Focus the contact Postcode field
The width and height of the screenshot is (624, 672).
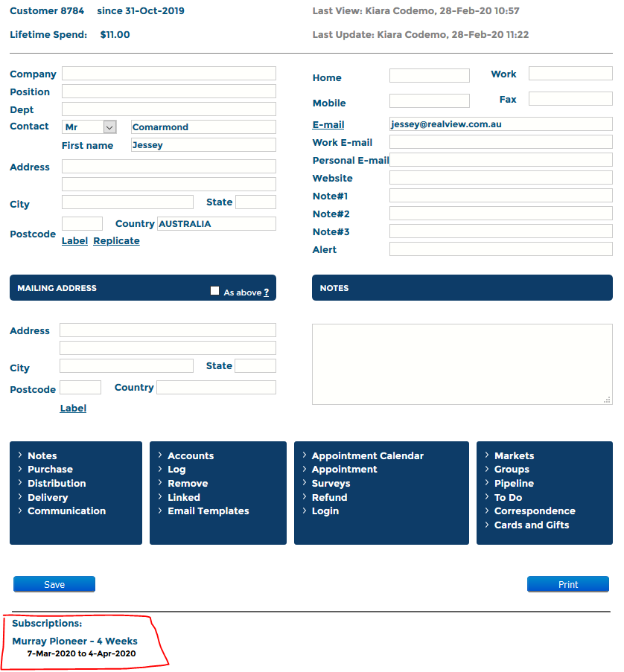(x=83, y=224)
